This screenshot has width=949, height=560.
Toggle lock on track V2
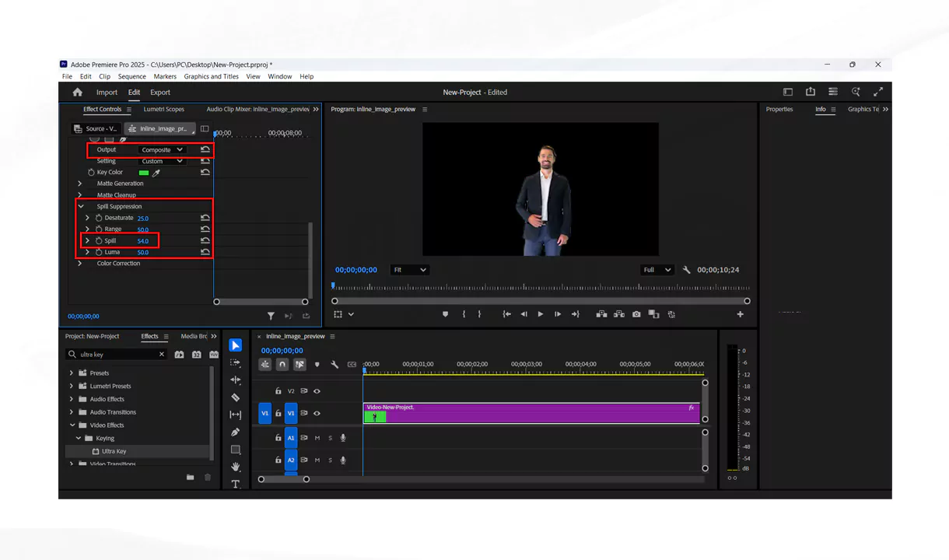(x=278, y=391)
